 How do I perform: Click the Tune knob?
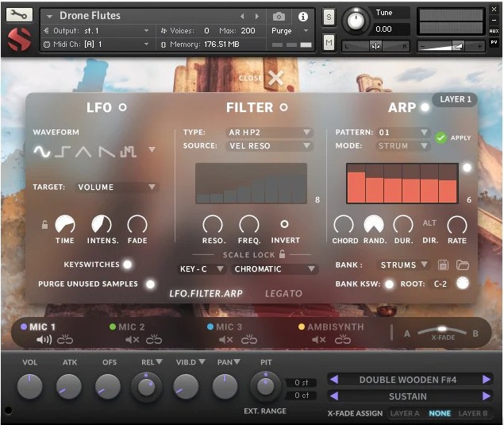point(355,21)
